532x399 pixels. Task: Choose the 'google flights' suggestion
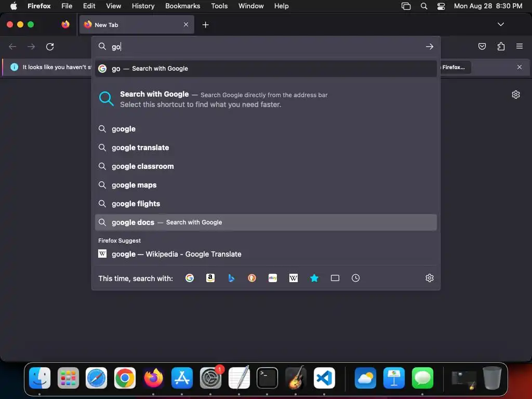[x=266, y=204]
